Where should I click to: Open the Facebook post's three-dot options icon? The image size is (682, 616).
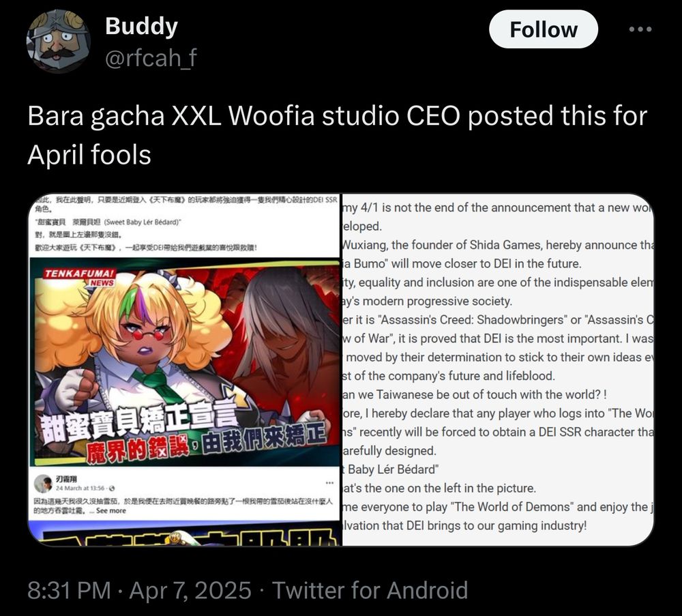(329, 482)
